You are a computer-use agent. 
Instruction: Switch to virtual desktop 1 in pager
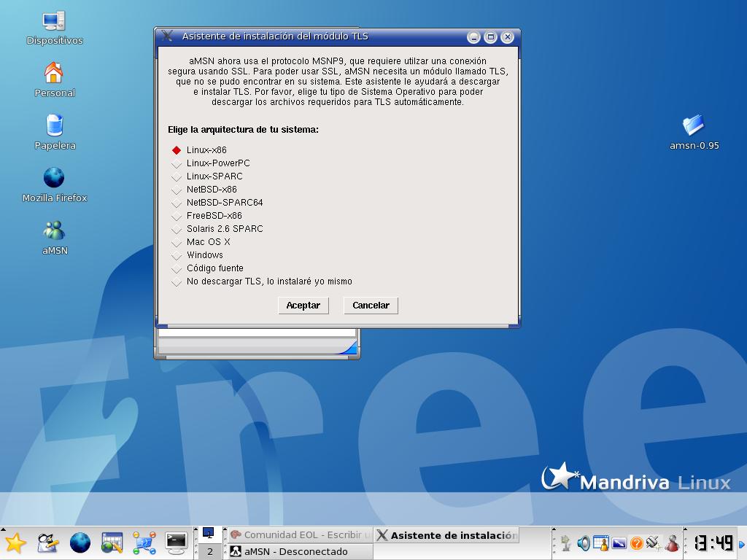click(x=209, y=534)
